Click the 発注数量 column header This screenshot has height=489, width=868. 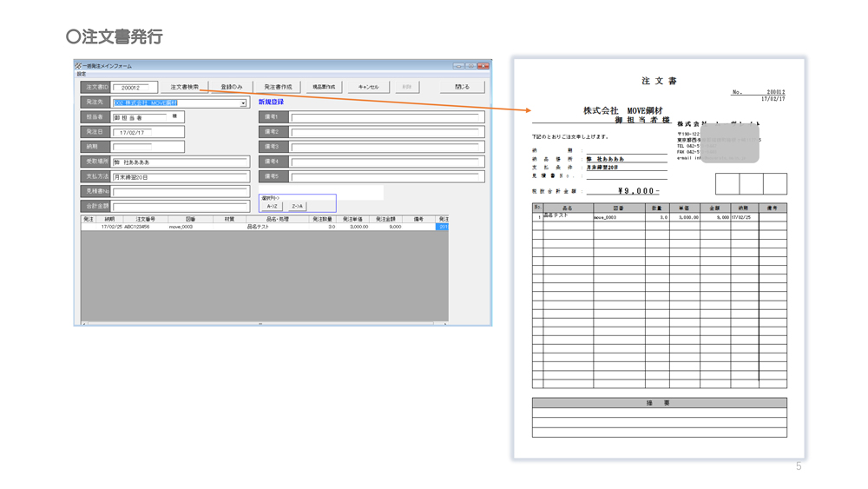322,219
